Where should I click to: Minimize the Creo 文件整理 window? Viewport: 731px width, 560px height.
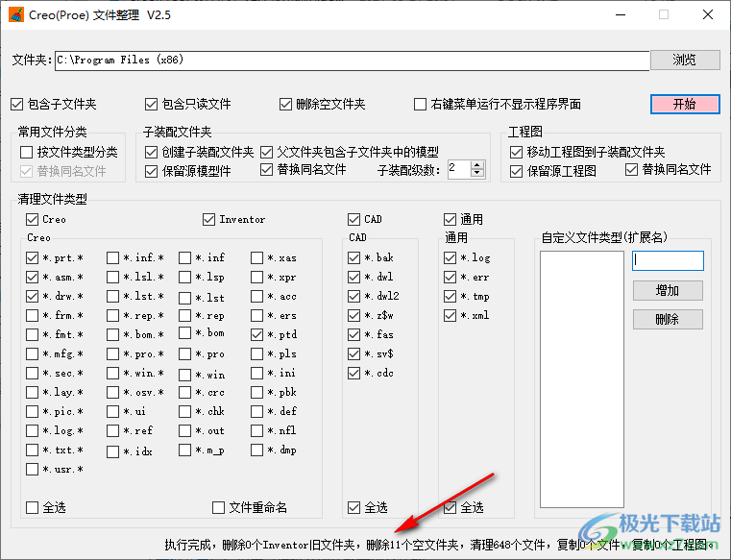click(621, 15)
